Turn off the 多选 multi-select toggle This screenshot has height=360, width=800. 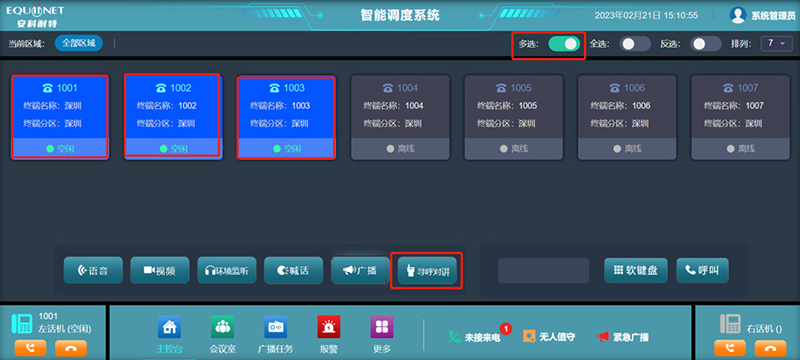pos(564,44)
